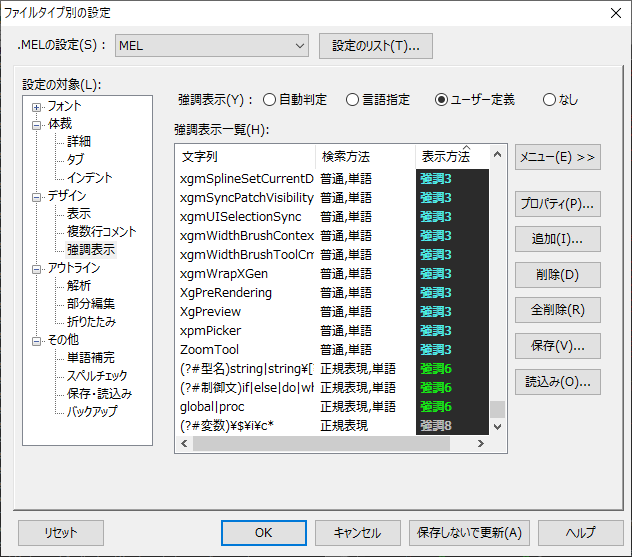This screenshot has height=557, width=632.
Task: Select the (?#変数)¥$¥i¥c* row
Action: coord(333,426)
